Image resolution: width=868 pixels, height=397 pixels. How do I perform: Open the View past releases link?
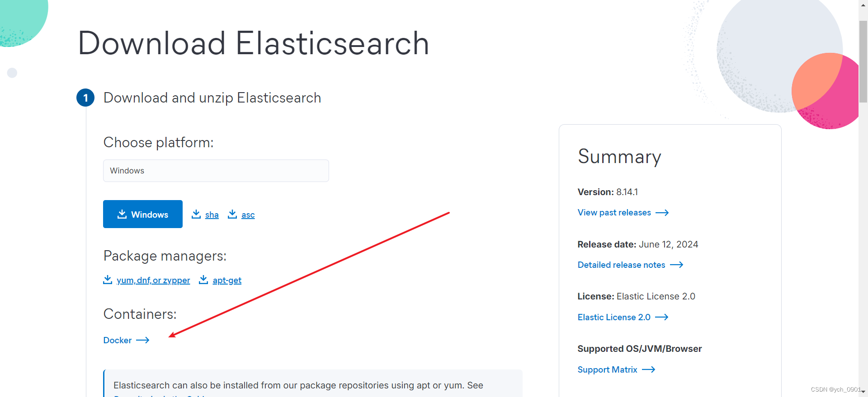(613, 212)
